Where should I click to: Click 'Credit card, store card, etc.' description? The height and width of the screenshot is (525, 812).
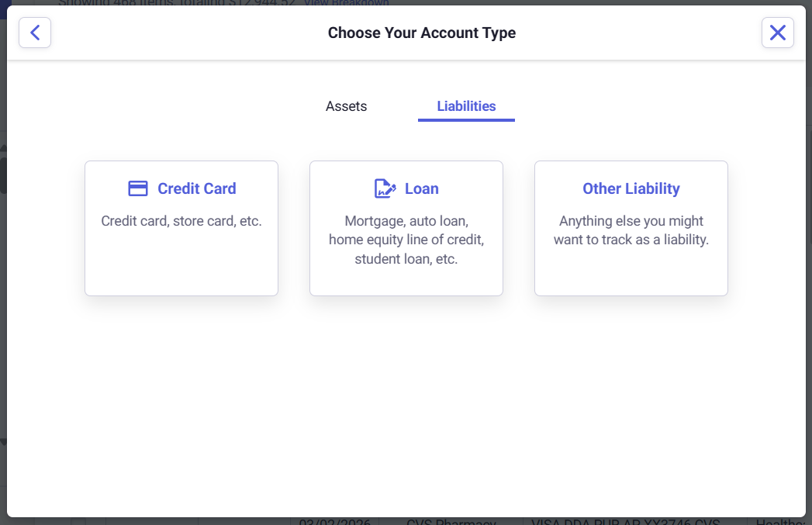click(181, 221)
